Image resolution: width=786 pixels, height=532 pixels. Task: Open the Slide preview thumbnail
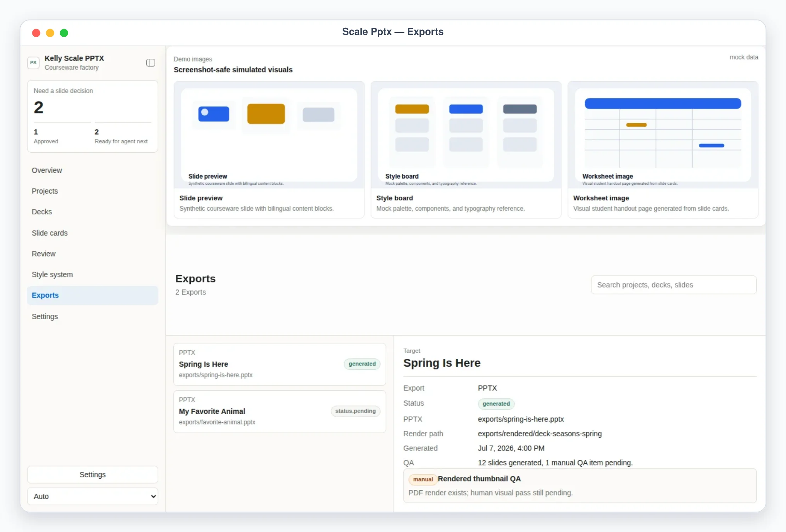tap(269, 134)
